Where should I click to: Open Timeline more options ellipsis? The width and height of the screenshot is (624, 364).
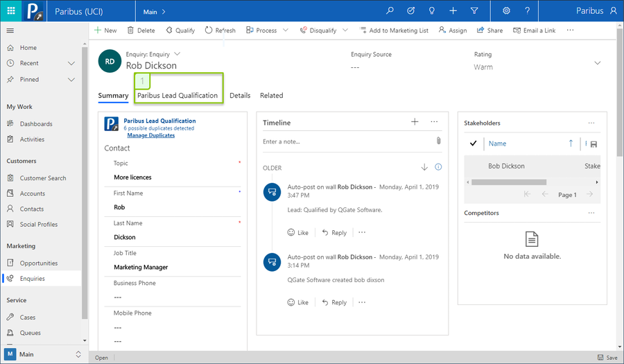434,122
